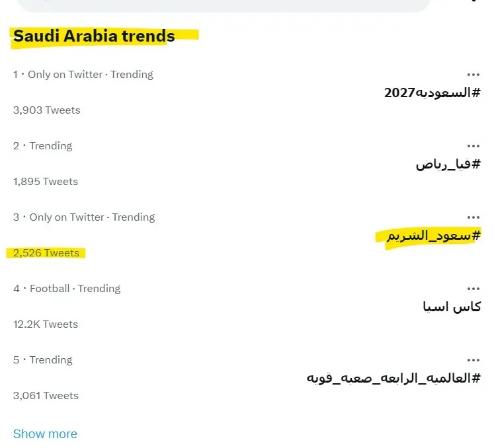Open more options for the السعوديه2027 trend
494x448 pixels.
pyautogui.click(x=473, y=75)
